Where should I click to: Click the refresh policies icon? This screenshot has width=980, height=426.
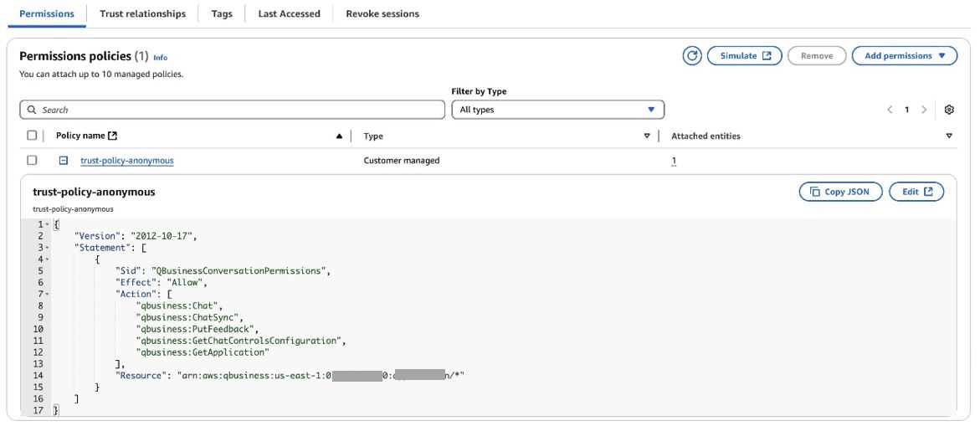click(692, 56)
